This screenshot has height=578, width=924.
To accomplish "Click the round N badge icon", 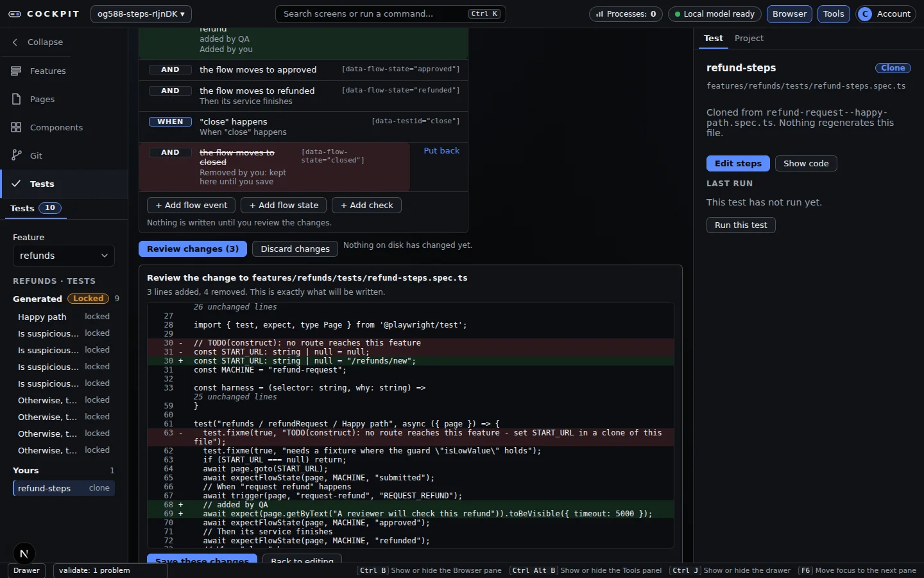I will [x=24, y=554].
